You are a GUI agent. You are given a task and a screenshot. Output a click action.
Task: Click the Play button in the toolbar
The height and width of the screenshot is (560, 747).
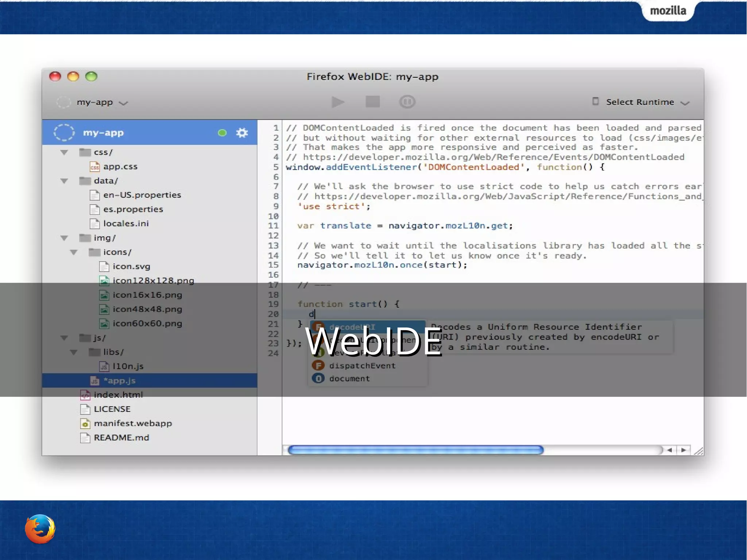pyautogui.click(x=338, y=102)
